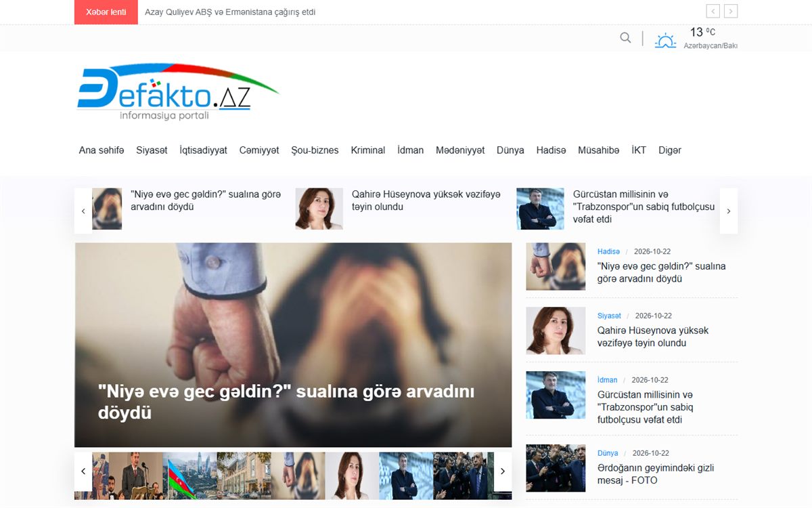
Task: Open carousel story Qahirə Hüseynova appointment
Action: (x=426, y=200)
